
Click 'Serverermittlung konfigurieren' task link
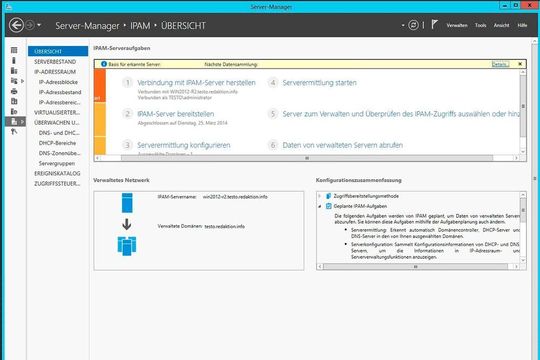(184, 145)
